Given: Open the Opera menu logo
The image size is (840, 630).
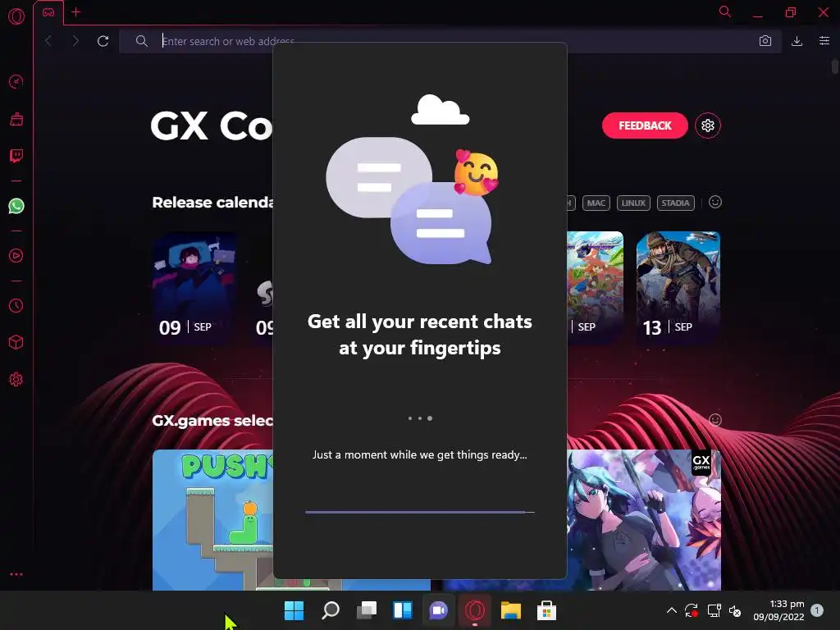Looking at the screenshot, I should 16,16.
